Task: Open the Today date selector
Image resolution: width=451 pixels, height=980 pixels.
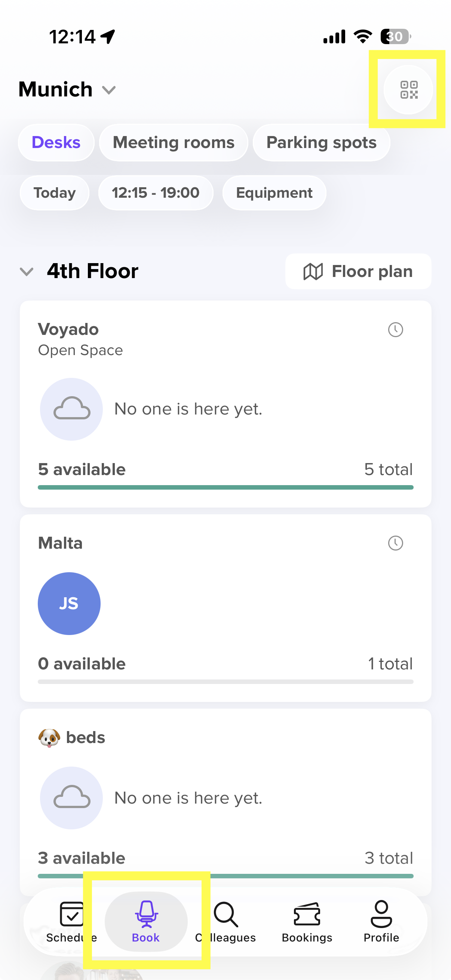Action: tap(55, 193)
